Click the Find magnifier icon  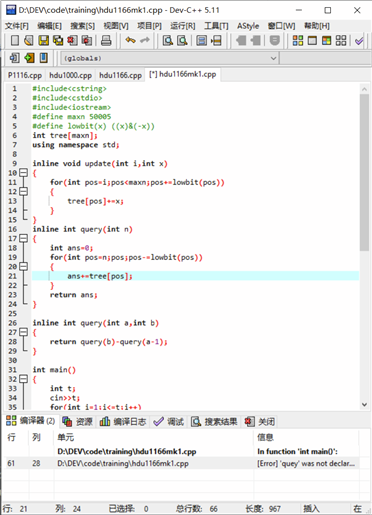[167, 41]
